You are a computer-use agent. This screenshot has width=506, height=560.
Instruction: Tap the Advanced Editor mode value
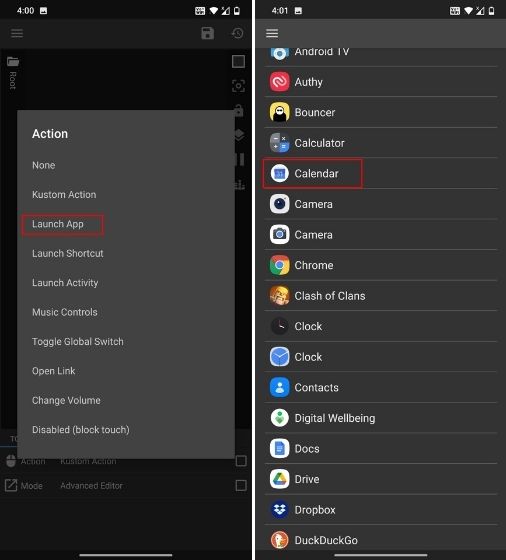pos(91,486)
